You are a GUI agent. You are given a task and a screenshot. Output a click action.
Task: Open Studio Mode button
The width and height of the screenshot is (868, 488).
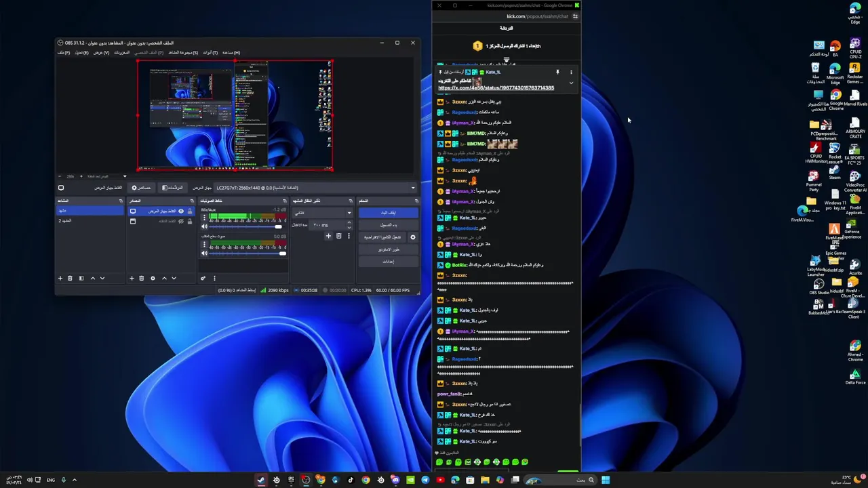[389, 249]
